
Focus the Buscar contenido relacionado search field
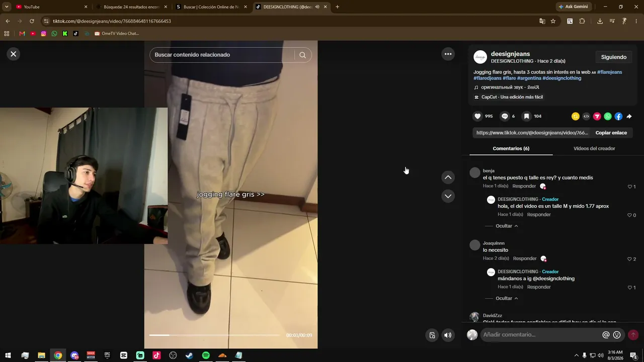point(222,55)
